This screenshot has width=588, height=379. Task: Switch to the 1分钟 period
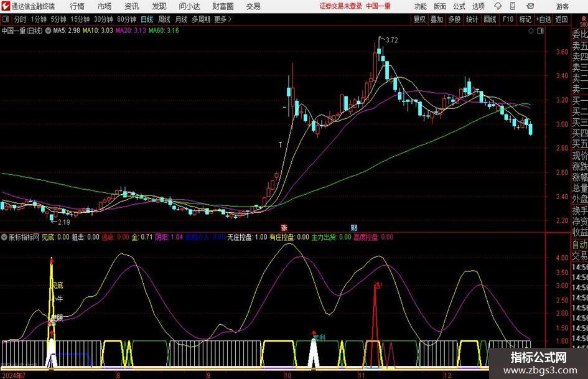38,19
